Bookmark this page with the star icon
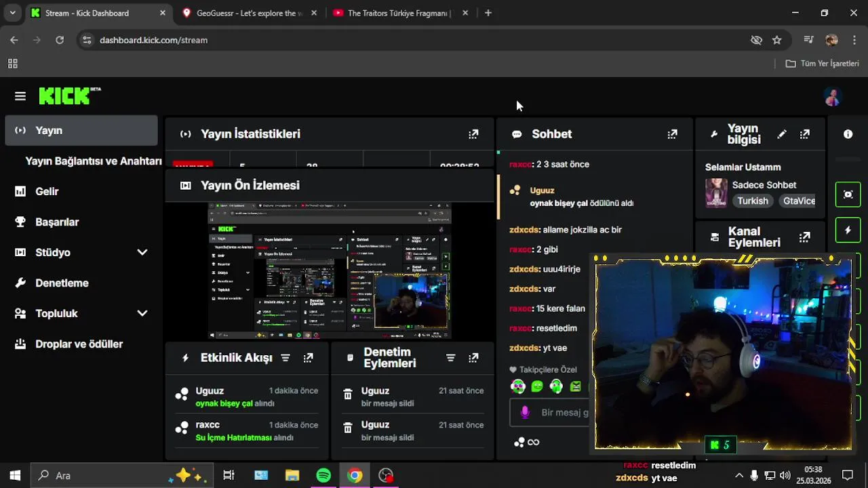The height and width of the screenshot is (488, 868). click(x=777, y=40)
